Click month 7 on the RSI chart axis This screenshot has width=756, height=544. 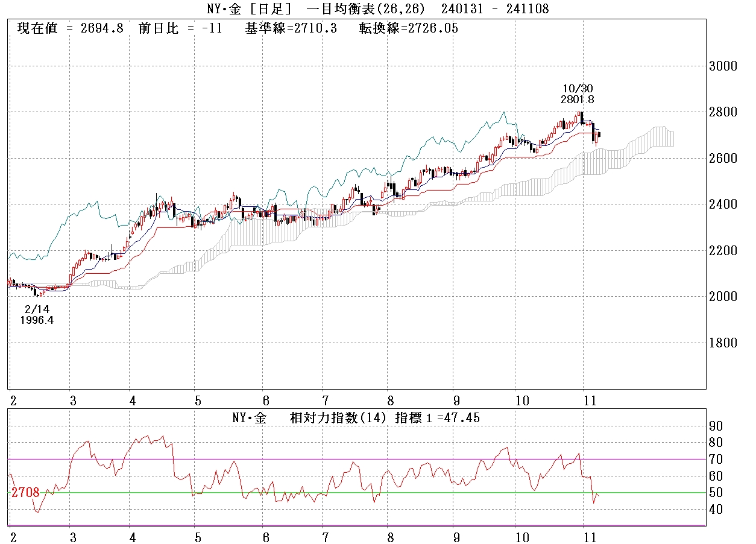tap(324, 537)
